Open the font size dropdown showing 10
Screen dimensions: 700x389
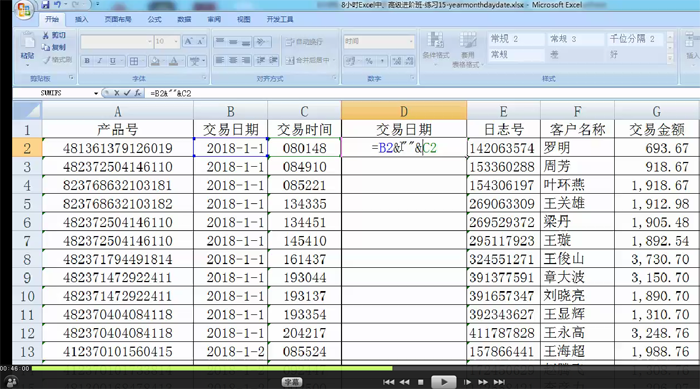pyautogui.click(x=176, y=42)
